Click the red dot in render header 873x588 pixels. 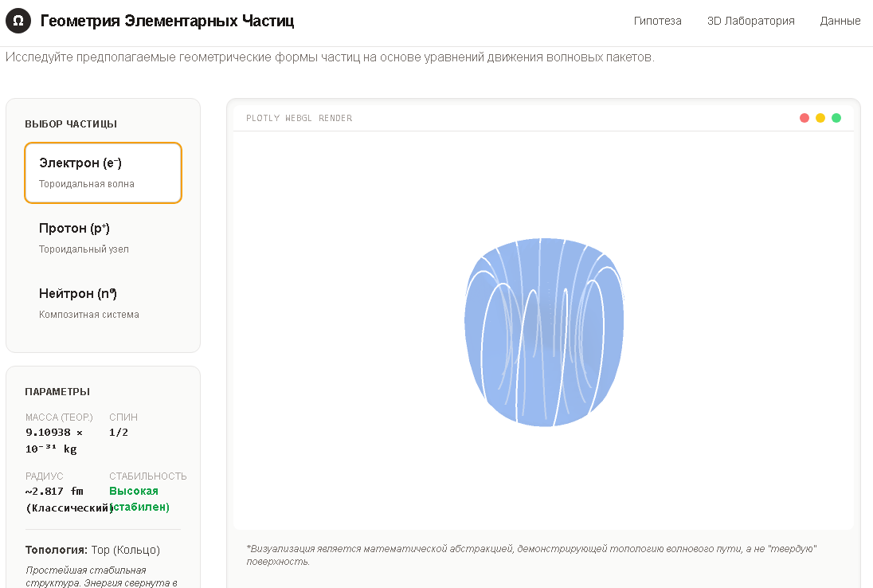tap(804, 118)
